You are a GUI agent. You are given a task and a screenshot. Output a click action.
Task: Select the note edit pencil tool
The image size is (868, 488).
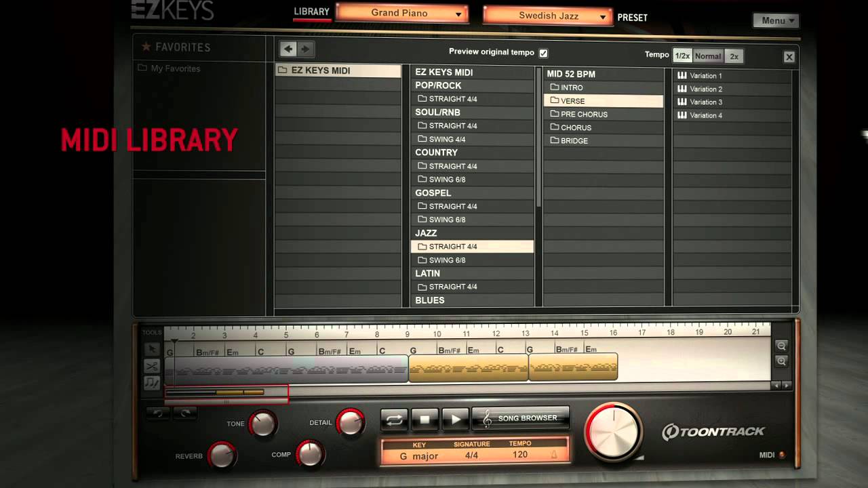pyautogui.click(x=152, y=383)
